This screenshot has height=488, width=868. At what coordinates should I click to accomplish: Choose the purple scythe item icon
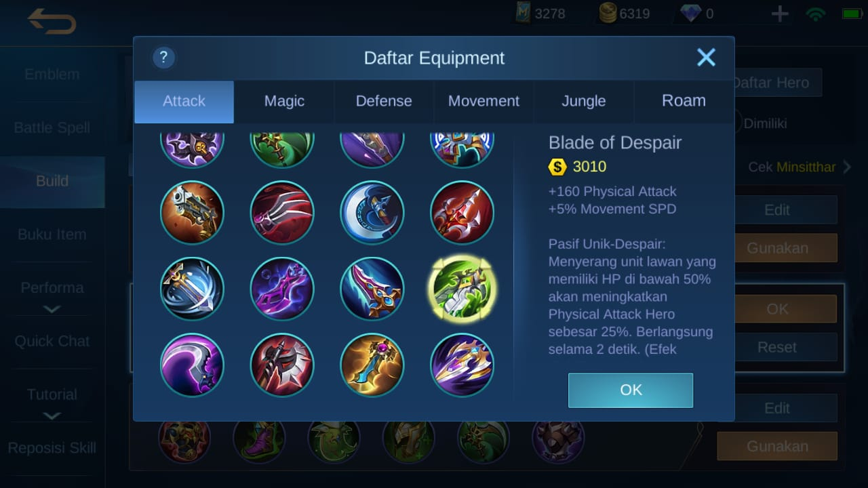click(193, 365)
